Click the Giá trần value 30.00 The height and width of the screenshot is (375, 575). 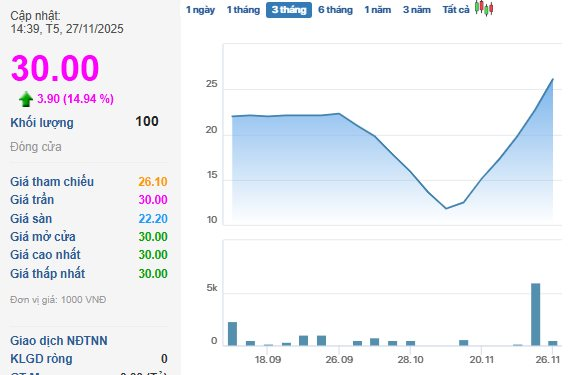pos(153,200)
